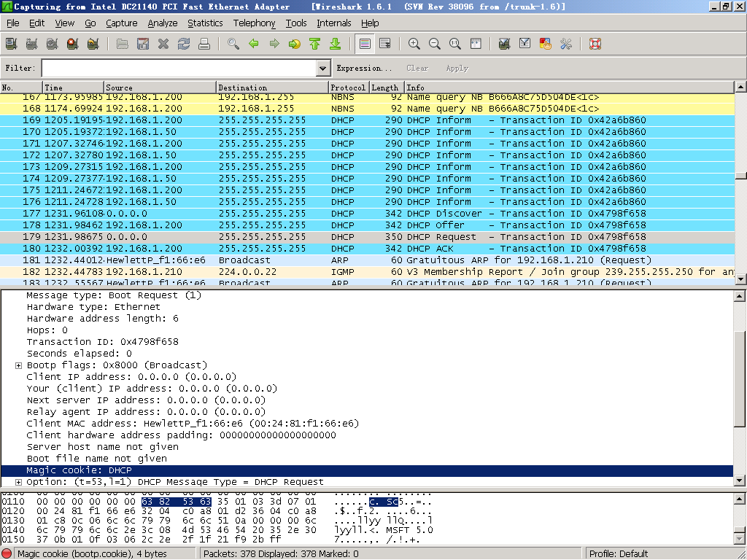Reload the capture file
Image resolution: width=747 pixels, height=560 pixels.
[x=184, y=44]
